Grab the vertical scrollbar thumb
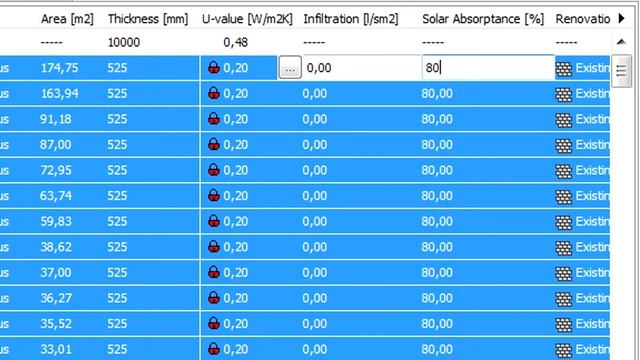This screenshot has height=360, width=640. coord(621,71)
